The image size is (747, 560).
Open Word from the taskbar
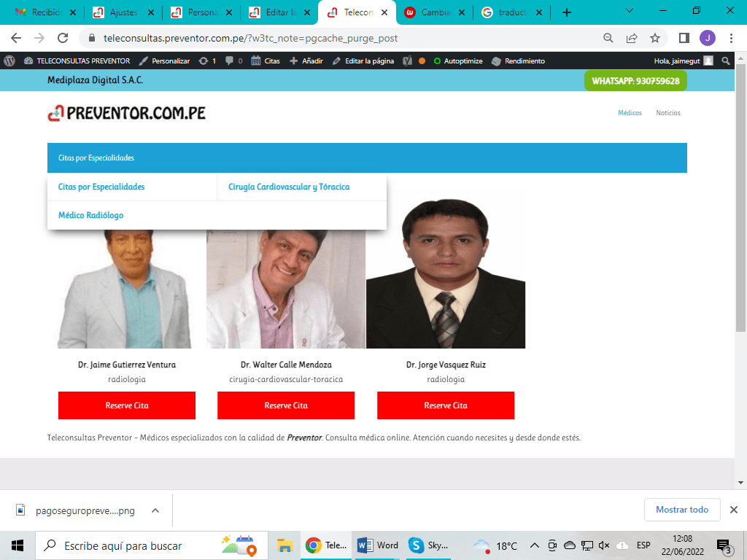[x=377, y=545]
